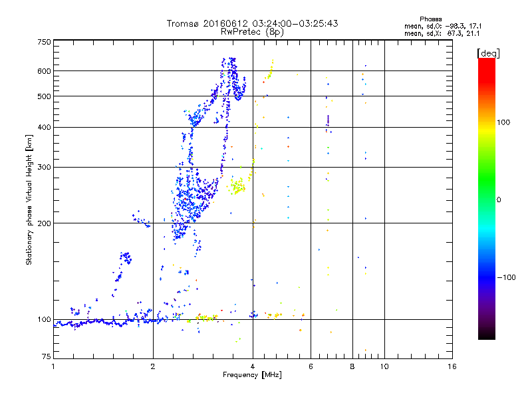This screenshot has height=399, width=532.
Task: Click the yellow-green echo cluster near 260 km
Action: click(237, 186)
